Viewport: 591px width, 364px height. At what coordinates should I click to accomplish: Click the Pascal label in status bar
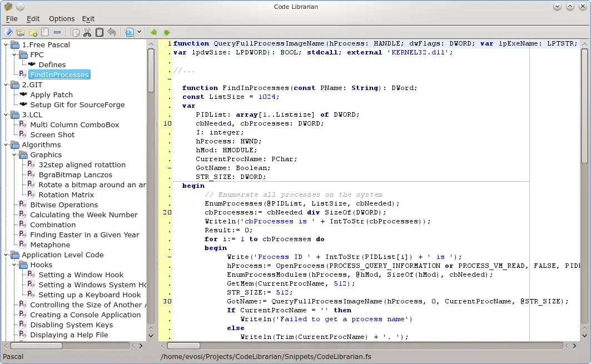coord(13,356)
